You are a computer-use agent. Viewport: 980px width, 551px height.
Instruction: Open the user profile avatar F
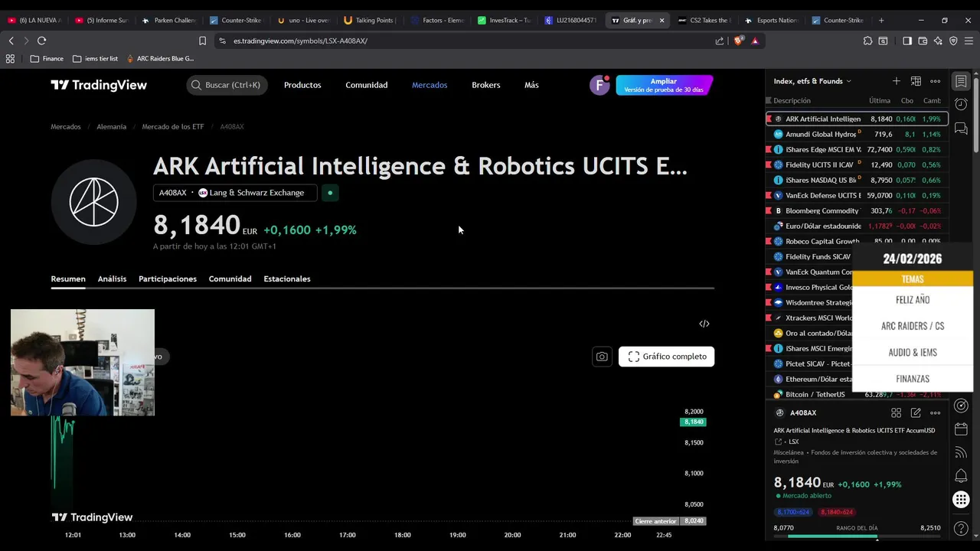(599, 85)
